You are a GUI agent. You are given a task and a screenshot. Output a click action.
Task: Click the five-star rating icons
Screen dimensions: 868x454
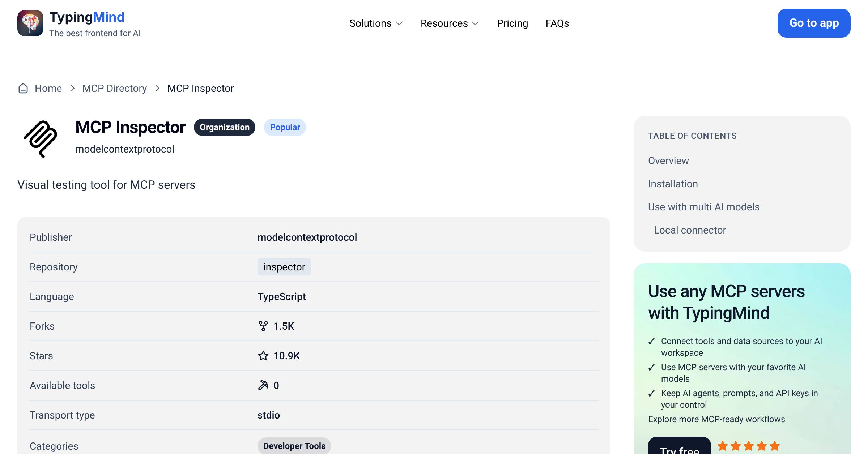point(748,446)
